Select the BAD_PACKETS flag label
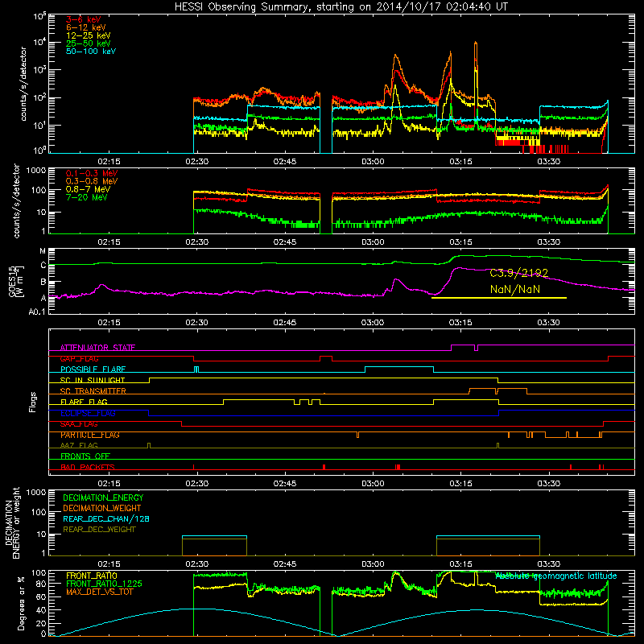Screen dimensions: 644x644 pyautogui.click(x=88, y=467)
